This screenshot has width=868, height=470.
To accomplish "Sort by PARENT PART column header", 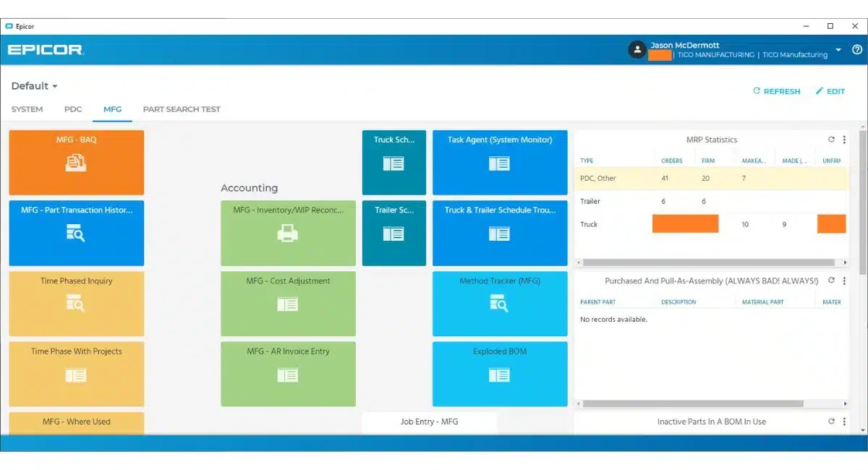I will 598,302.
